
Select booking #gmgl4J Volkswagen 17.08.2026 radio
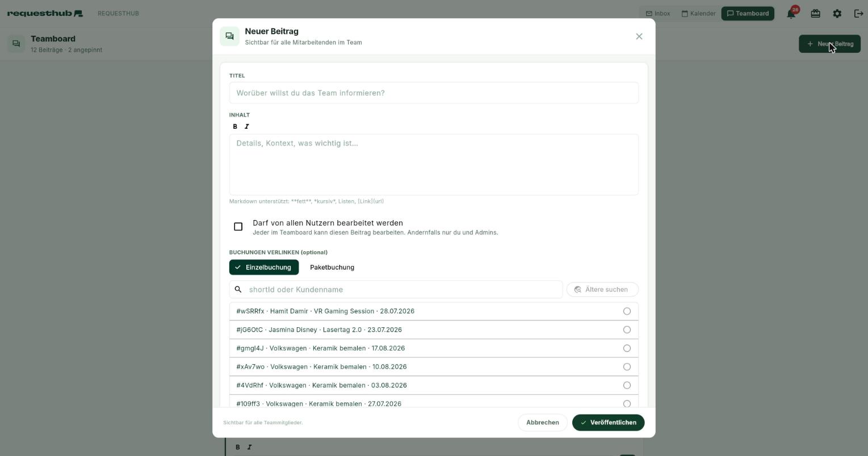pos(627,348)
